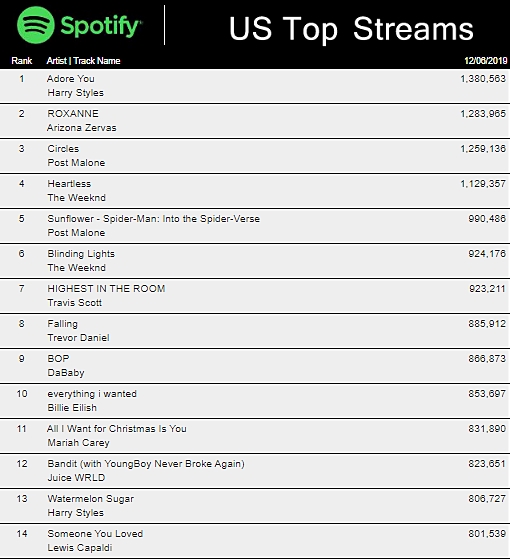Viewport: 510px width, 560px height.
Task: Click stream count 801,539 for Someone You Loved
Action: click(487, 534)
